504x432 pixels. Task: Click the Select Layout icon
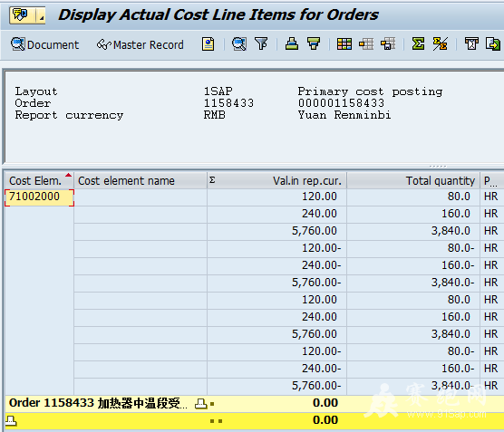point(366,44)
